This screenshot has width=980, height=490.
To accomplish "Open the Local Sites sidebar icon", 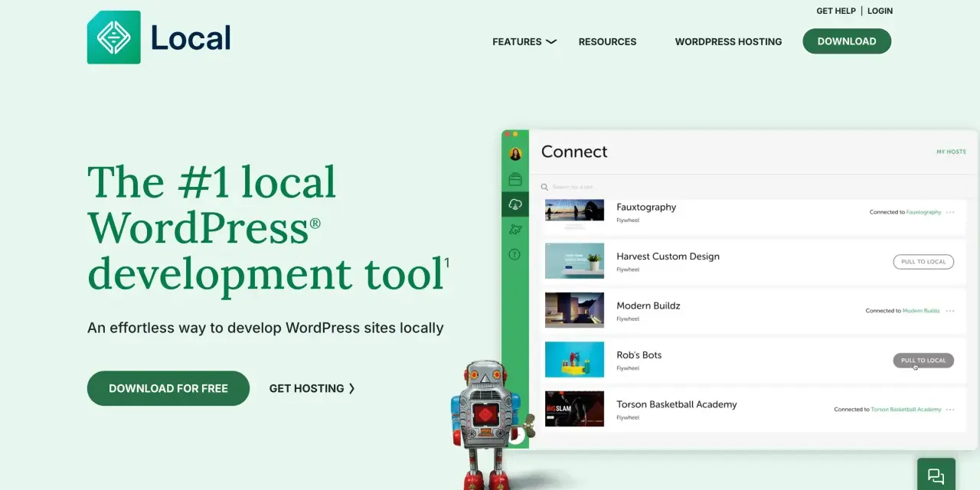I will pyautogui.click(x=515, y=180).
